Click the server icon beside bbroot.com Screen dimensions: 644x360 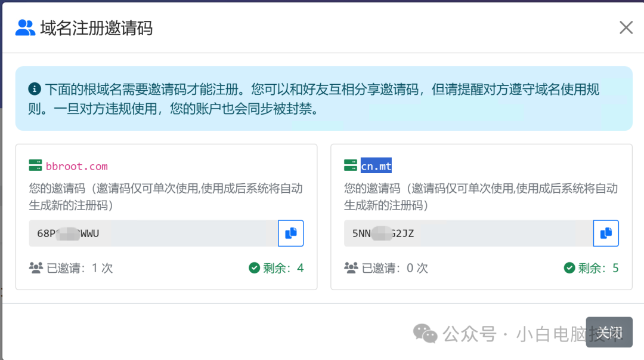[x=35, y=165]
